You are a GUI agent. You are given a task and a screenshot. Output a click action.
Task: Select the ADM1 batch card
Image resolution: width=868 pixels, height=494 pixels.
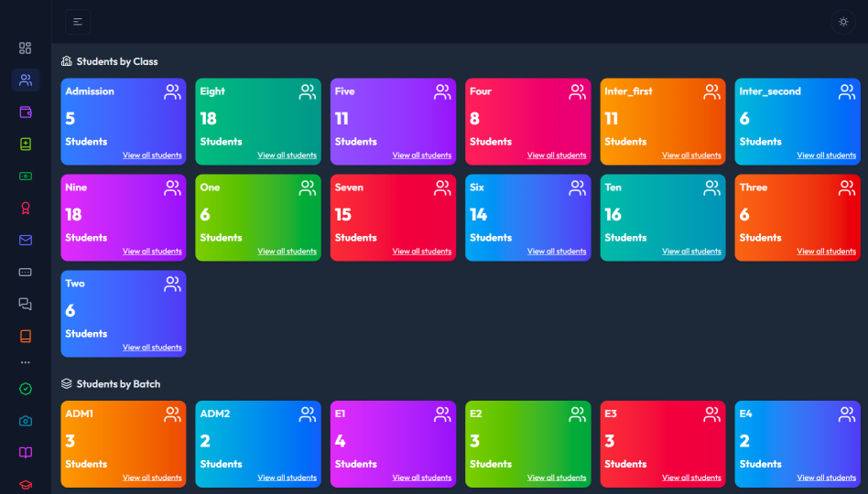point(123,444)
